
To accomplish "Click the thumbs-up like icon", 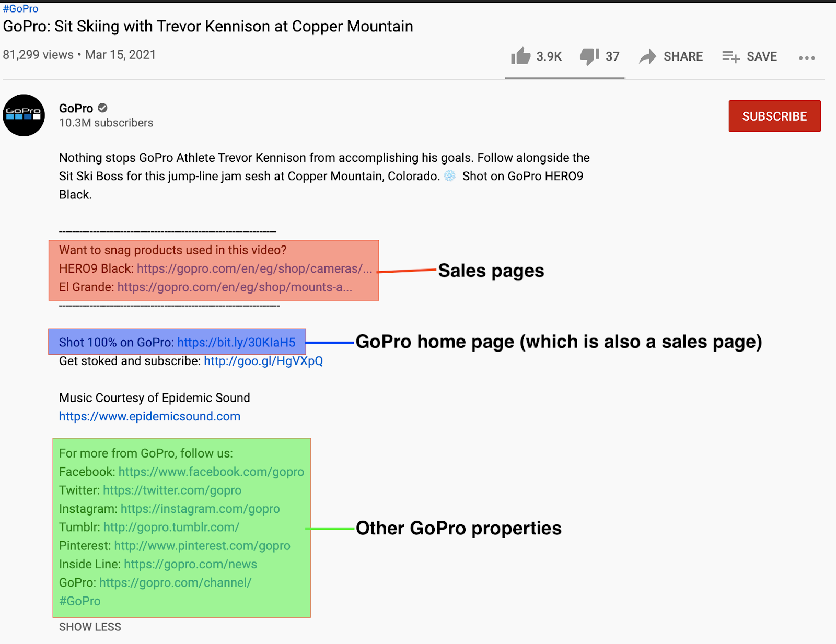I will point(520,56).
